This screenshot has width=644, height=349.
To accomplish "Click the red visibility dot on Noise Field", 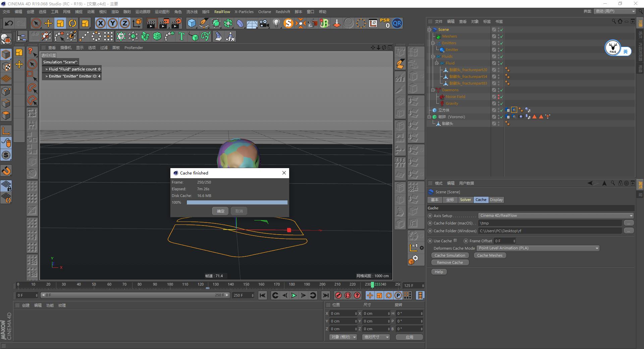I will tap(499, 96).
